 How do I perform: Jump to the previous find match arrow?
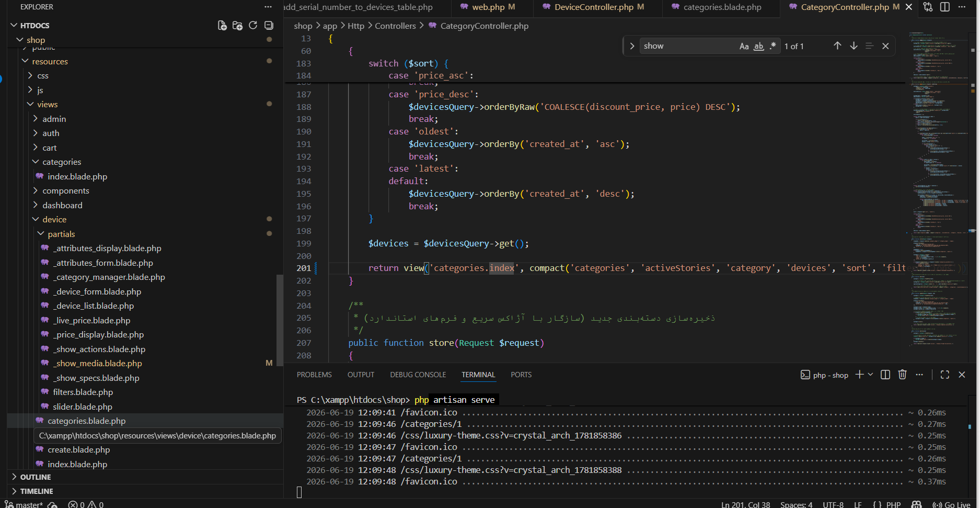click(837, 46)
